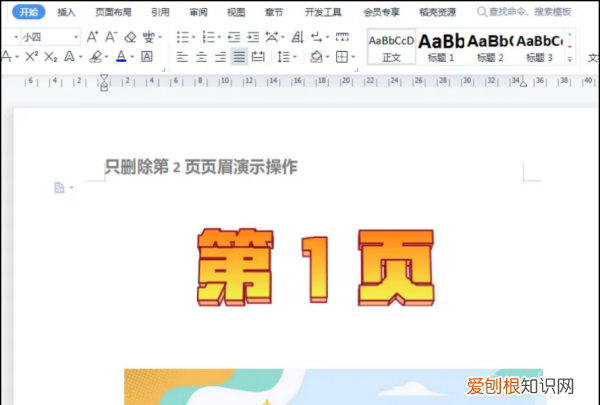Toggle justify alignment
The image size is (600, 405).
tap(240, 57)
